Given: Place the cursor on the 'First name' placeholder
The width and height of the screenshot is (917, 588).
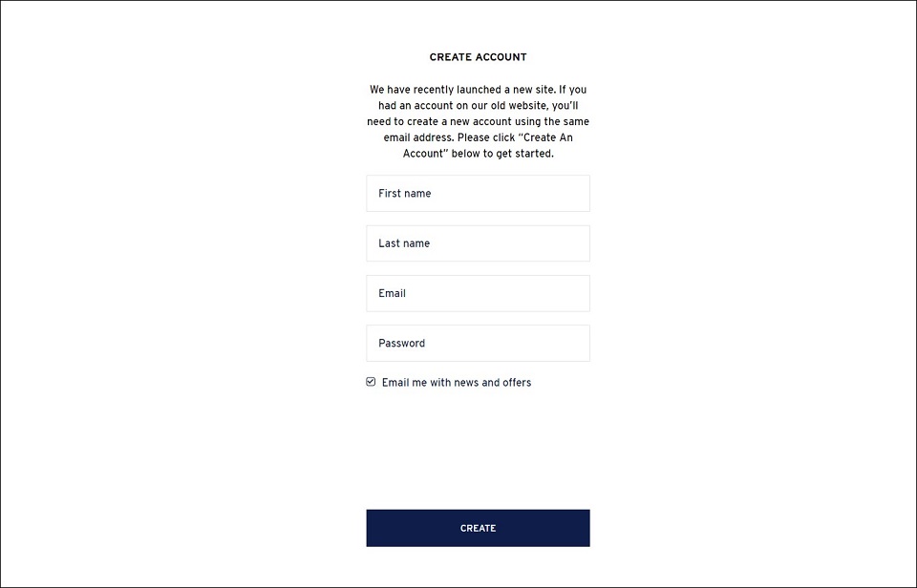Looking at the screenshot, I should pos(405,194).
